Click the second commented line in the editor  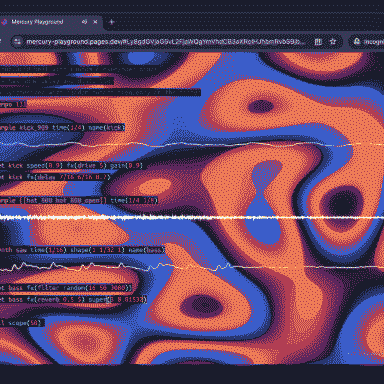(x=57, y=81)
